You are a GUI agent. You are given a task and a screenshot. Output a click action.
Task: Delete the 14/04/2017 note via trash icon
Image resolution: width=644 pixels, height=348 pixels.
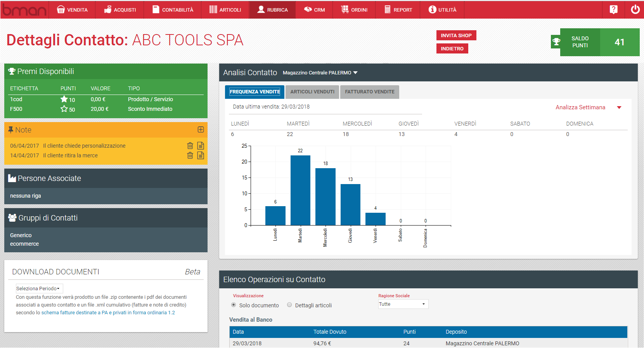pyautogui.click(x=190, y=155)
